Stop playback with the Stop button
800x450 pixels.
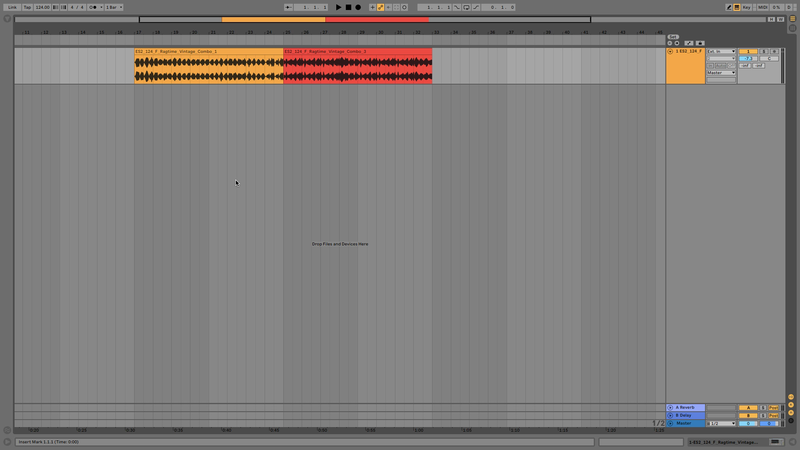click(348, 7)
